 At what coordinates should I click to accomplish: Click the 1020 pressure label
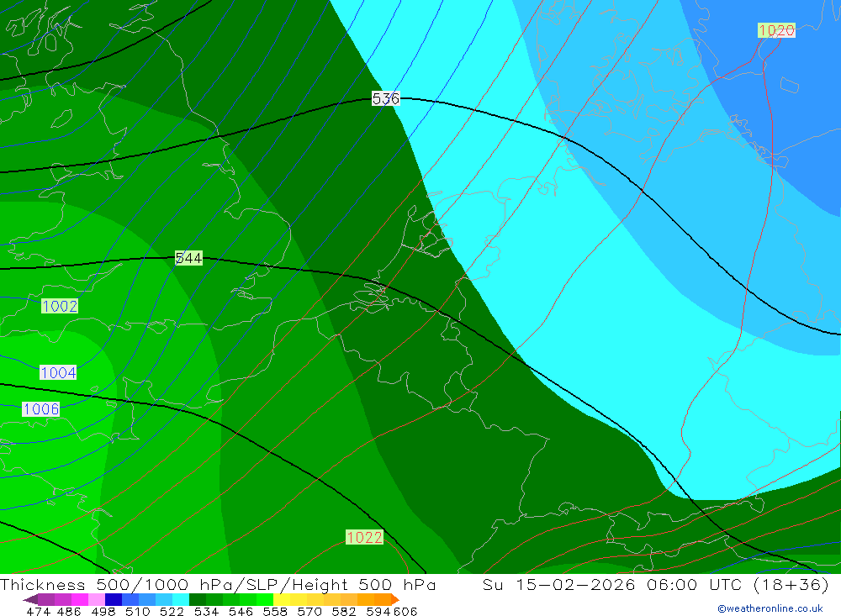776,30
